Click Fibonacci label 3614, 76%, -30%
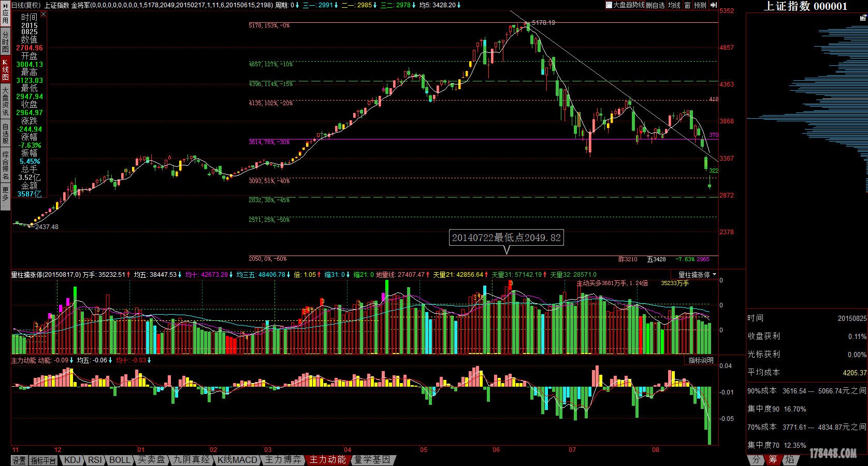 click(x=269, y=142)
